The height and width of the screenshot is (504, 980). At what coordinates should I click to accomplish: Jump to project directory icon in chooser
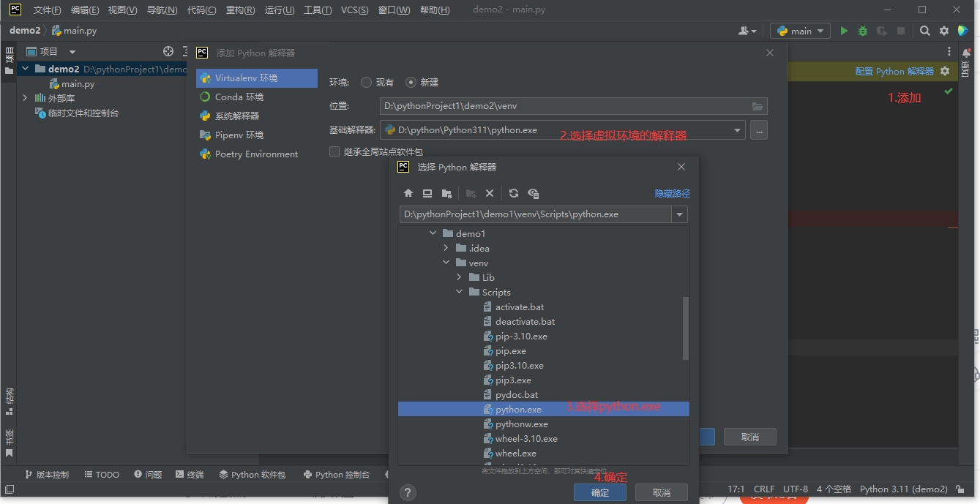pos(446,193)
